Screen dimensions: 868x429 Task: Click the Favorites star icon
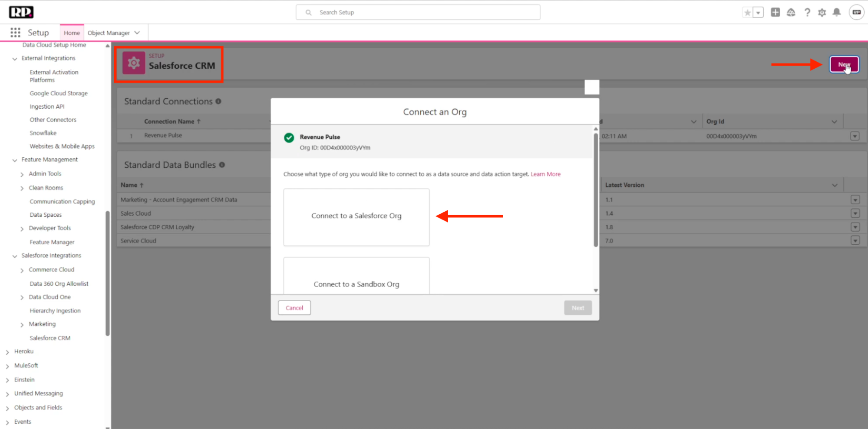coord(747,13)
